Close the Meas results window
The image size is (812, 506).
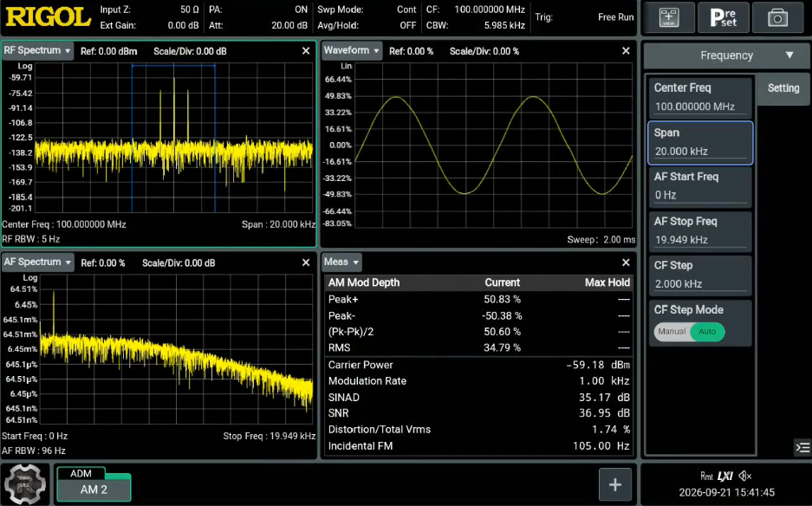626,263
